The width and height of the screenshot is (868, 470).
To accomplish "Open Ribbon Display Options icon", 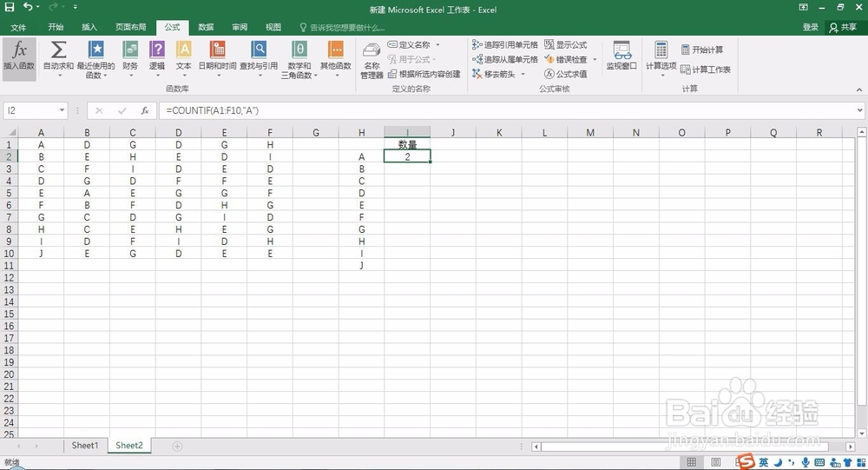I will [x=803, y=7].
